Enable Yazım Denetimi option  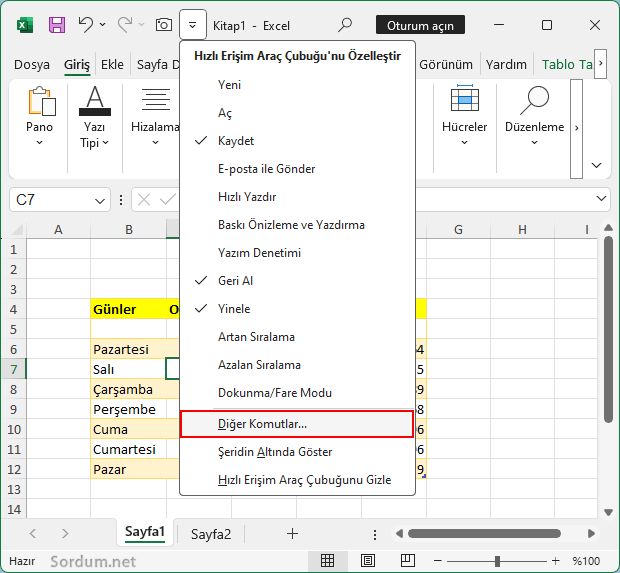tap(297, 253)
